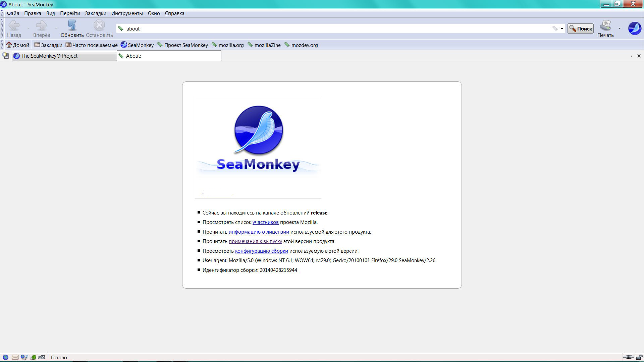Open the Файл menu

13,13
